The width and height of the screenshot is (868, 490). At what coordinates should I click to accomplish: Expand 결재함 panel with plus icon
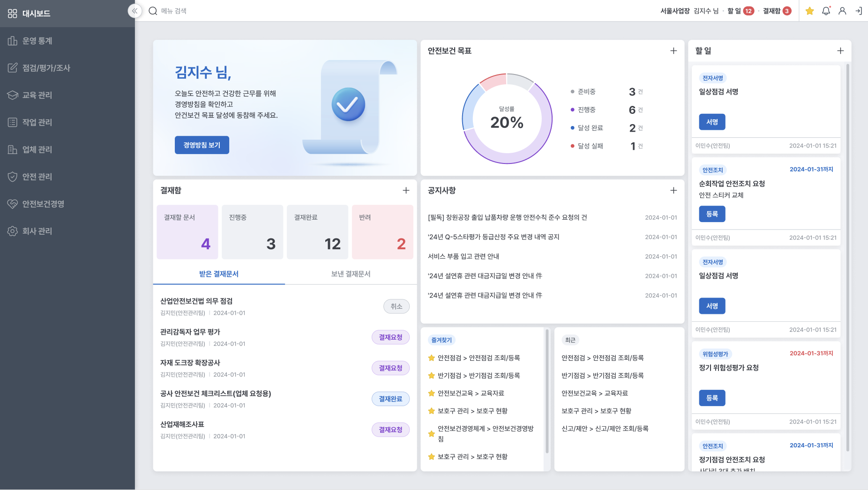tap(406, 190)
